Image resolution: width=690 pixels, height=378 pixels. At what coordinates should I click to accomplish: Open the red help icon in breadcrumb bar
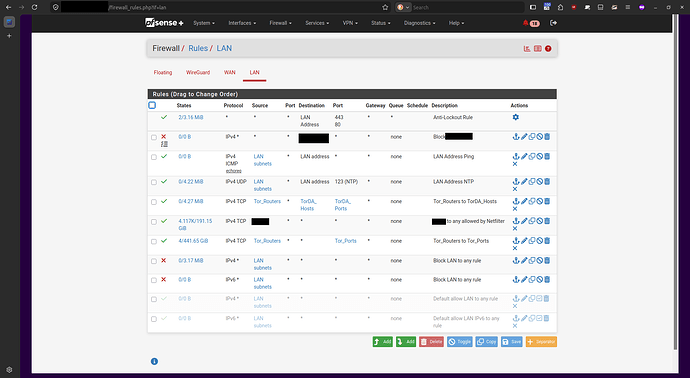[548, 48]
